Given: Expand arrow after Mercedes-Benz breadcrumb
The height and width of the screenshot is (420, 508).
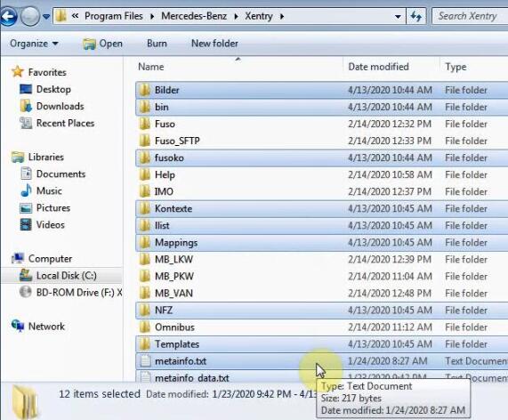Looking at the screenshot, I should [x=236, y=16].
